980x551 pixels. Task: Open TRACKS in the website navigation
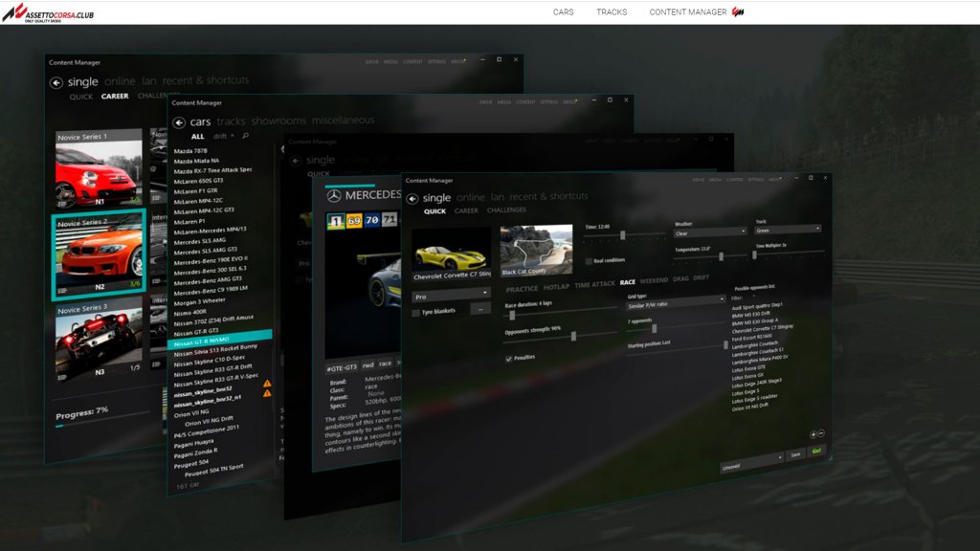[x=612, y=11]
